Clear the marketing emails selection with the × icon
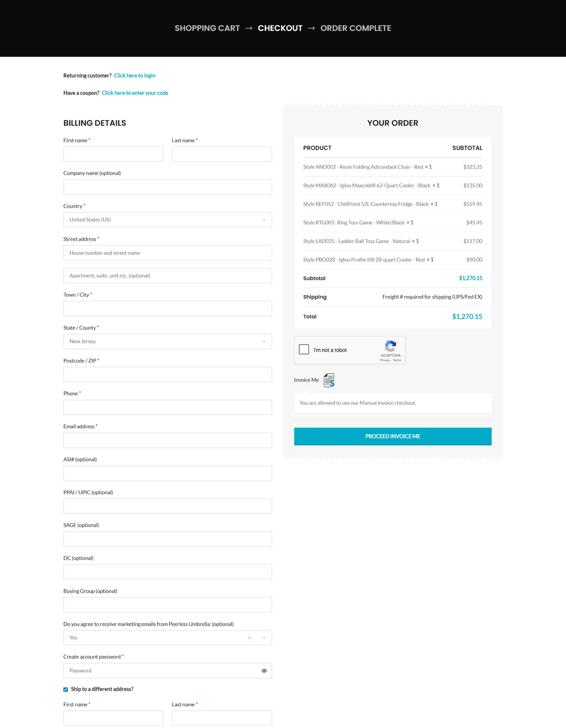The image size is (566, 728). [249, 638]
